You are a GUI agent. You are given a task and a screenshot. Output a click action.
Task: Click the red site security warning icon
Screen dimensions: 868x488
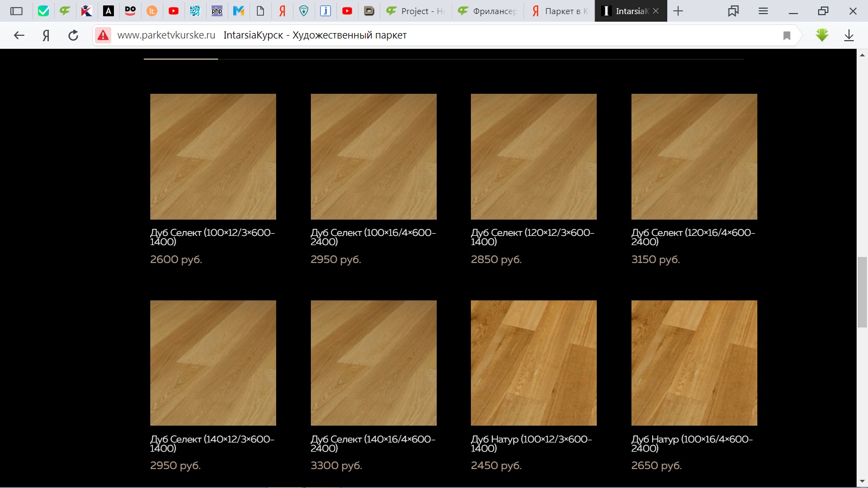tap(103, 35)
